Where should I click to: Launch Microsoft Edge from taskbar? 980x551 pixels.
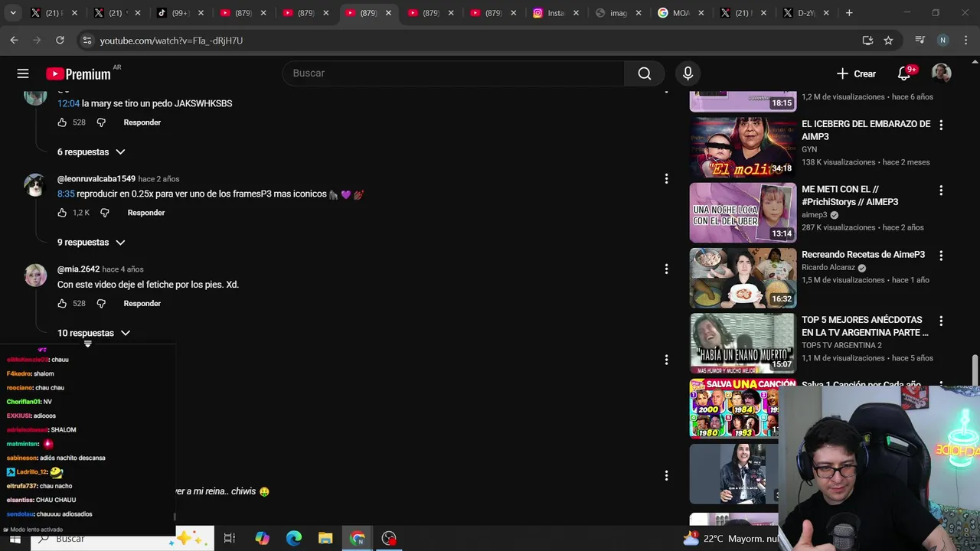point(294,539)
